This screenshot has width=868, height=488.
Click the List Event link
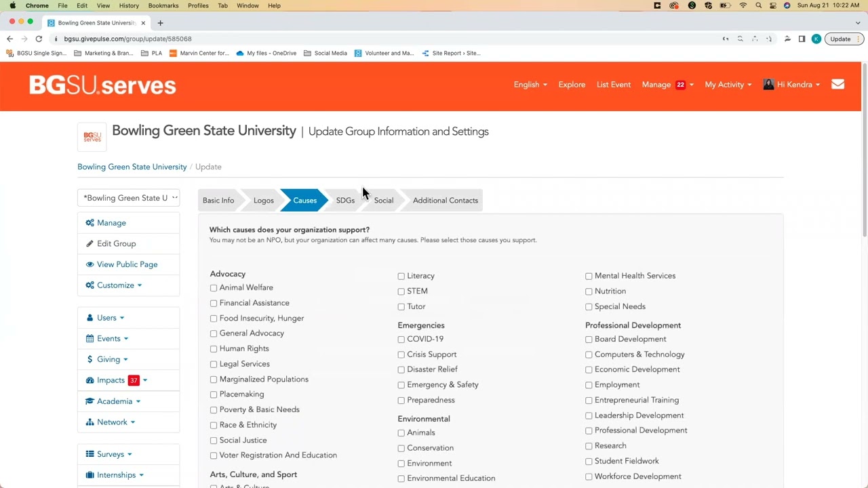pos(614,85)
